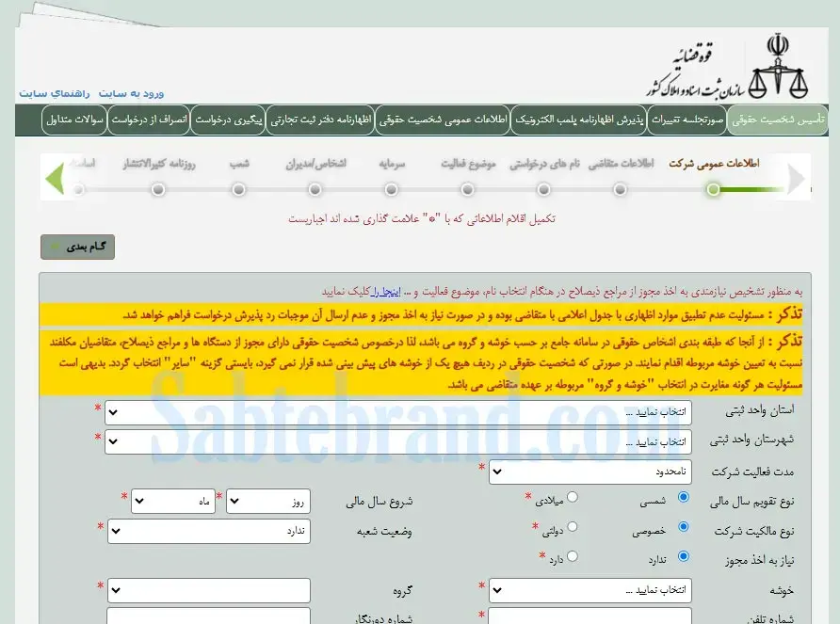Click the step circle under اطلاعات عمومی شرکت
The height and width of the screenshot is (624, 840).
(x=714, y=190)
